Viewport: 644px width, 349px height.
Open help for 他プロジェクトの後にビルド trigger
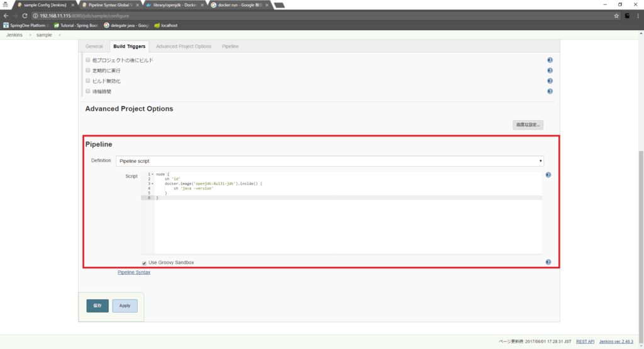click(x=550, y=60)
